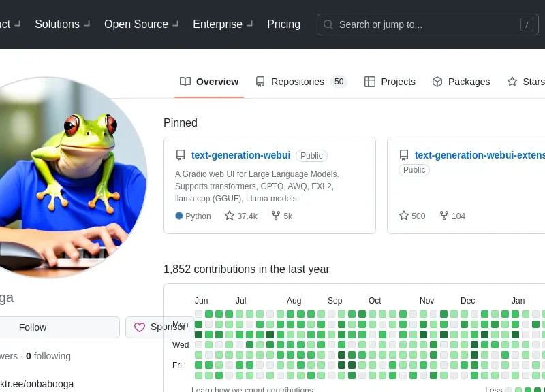Click the Dec month label
Viewport: 545px width, 392px height.
click(x=467, y=300)
